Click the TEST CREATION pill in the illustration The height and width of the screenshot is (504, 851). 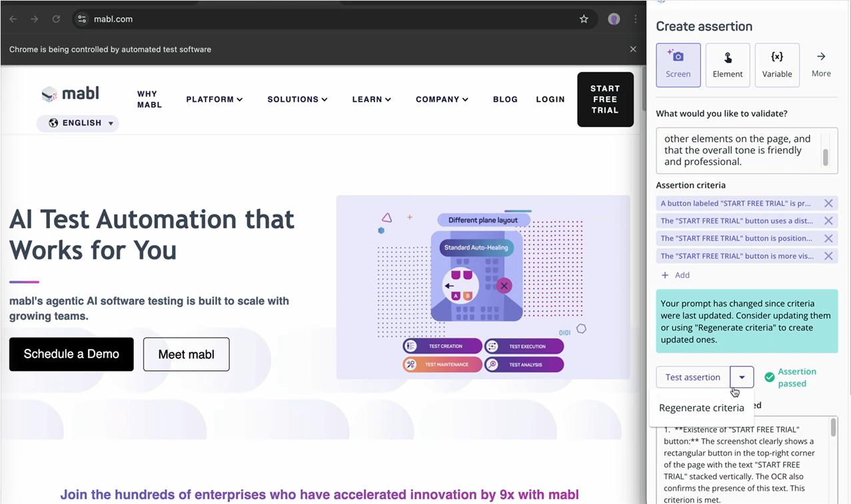(x=442, y=346)
